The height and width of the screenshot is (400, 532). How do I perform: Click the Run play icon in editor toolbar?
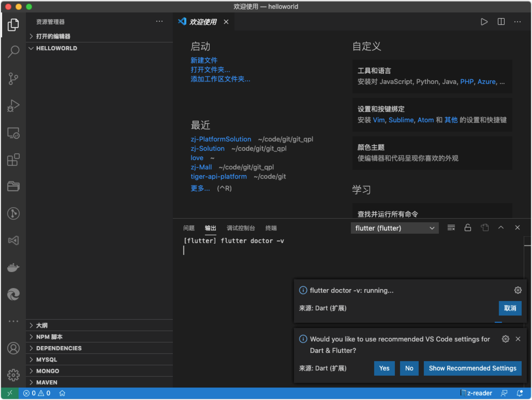coord(484,22)
